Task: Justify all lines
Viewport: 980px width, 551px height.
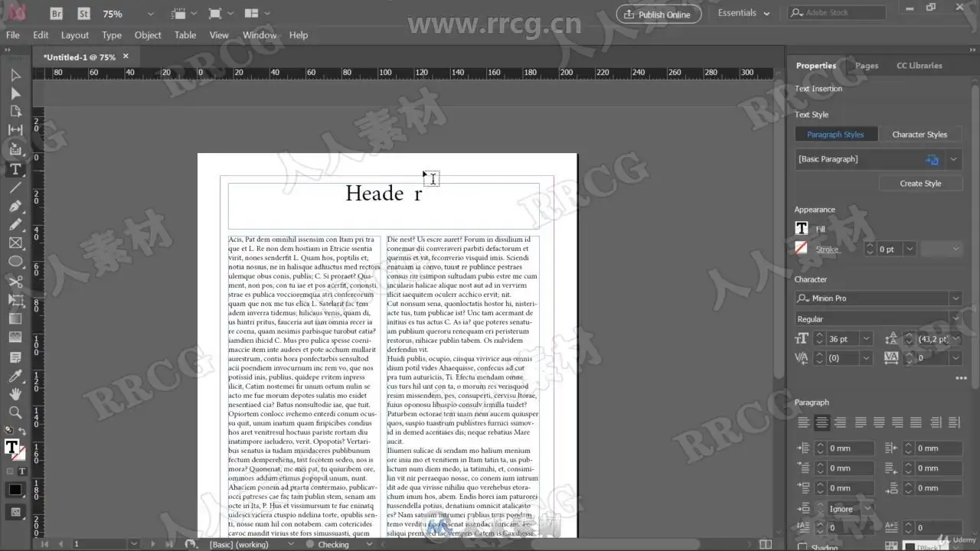Action: [916, 422]
